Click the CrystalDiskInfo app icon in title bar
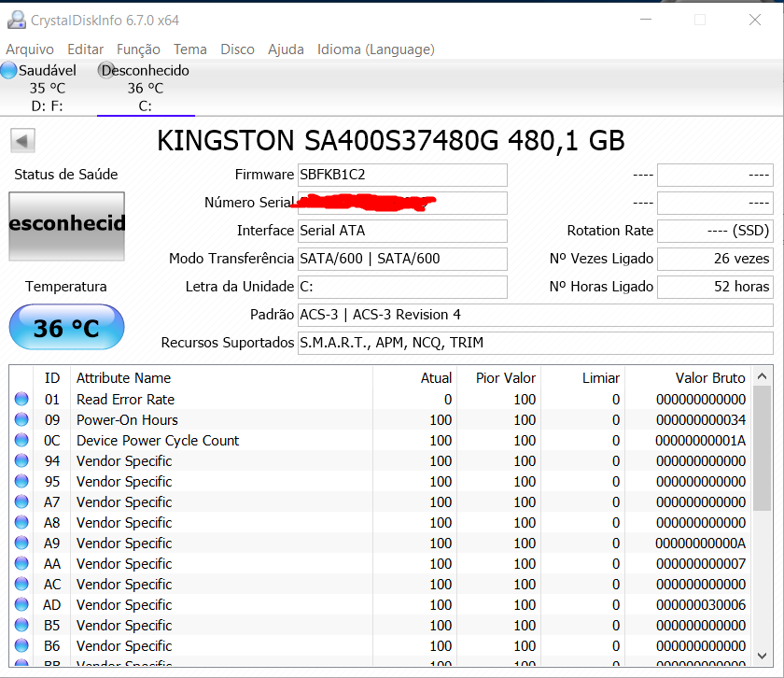Viewport: 784px width, 678px height. (17, 20)
